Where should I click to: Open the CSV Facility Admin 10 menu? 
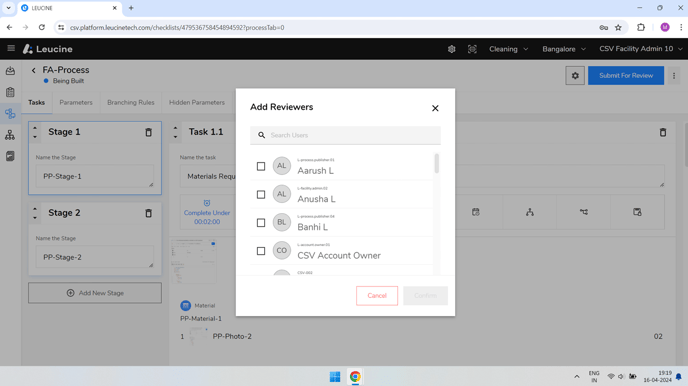pos(641,49)
